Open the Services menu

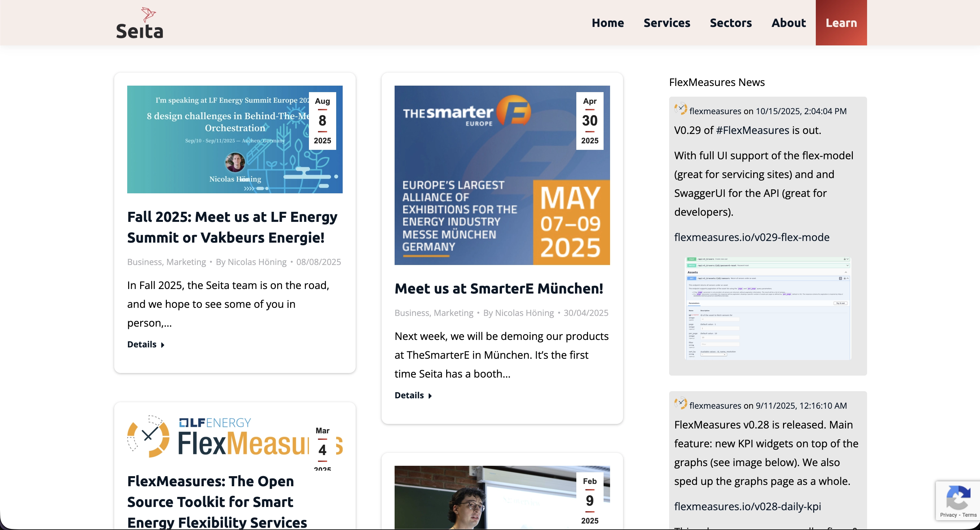tap(667, 23)
